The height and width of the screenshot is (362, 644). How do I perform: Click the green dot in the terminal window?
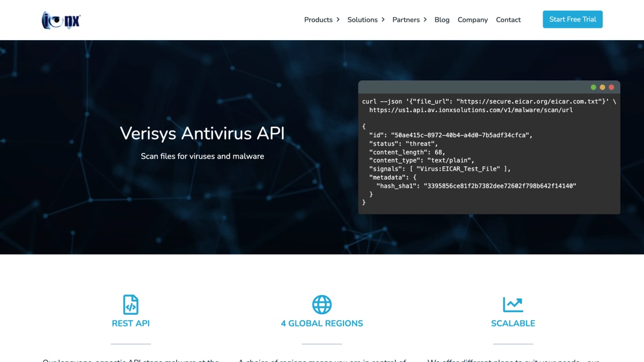pos(594,87)
